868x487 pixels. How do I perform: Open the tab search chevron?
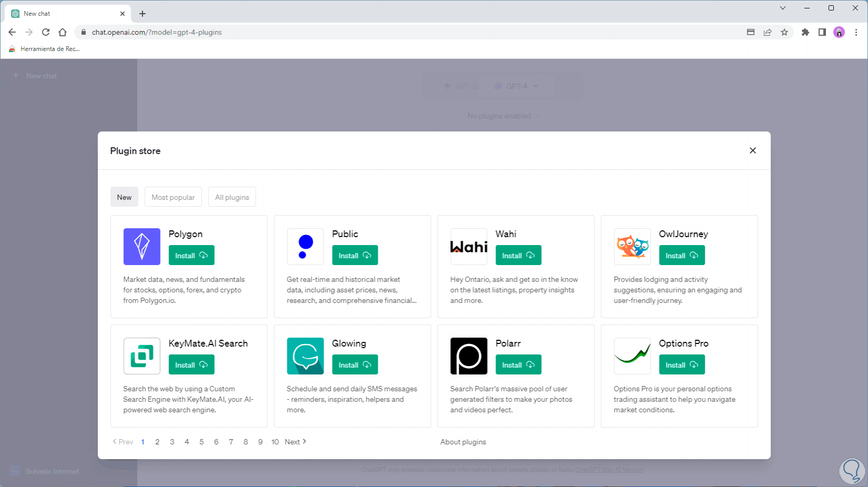pos(783,8)
